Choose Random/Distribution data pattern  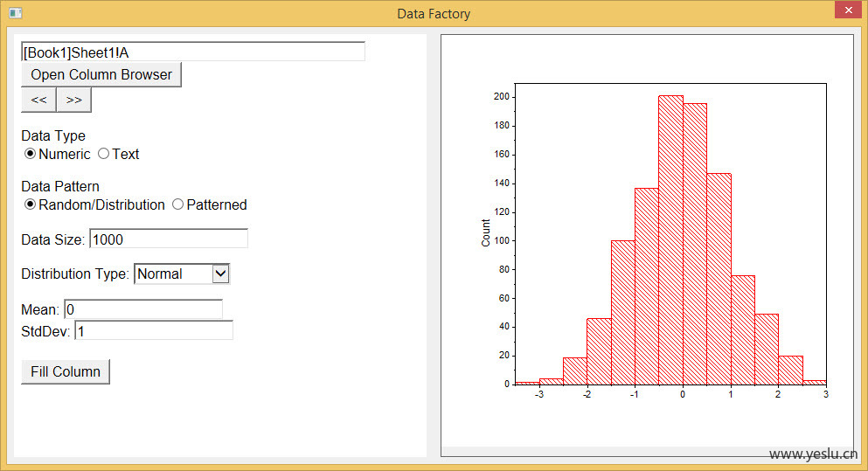[x=30, y=204]
